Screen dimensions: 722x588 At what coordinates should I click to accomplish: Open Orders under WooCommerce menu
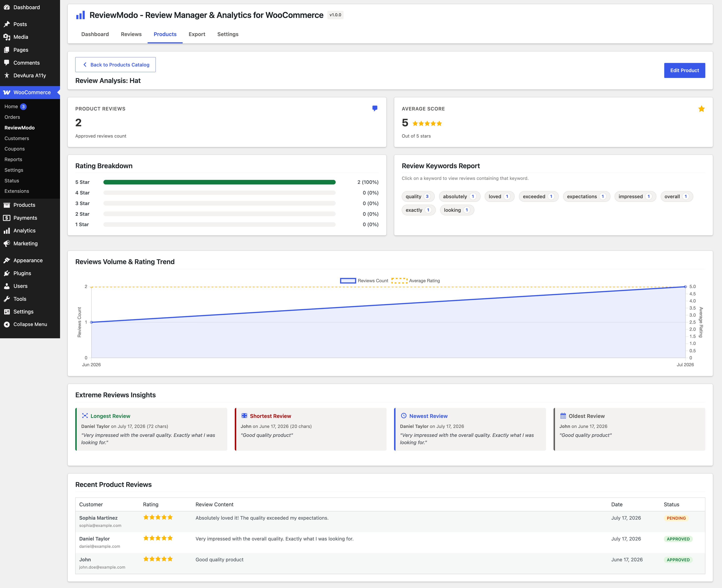point(12,117)
